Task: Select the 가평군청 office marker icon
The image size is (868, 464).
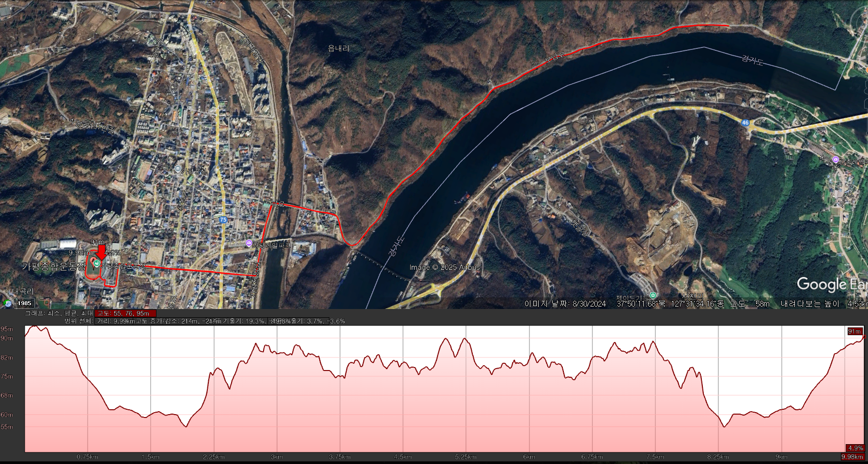Action: (178, 169)
